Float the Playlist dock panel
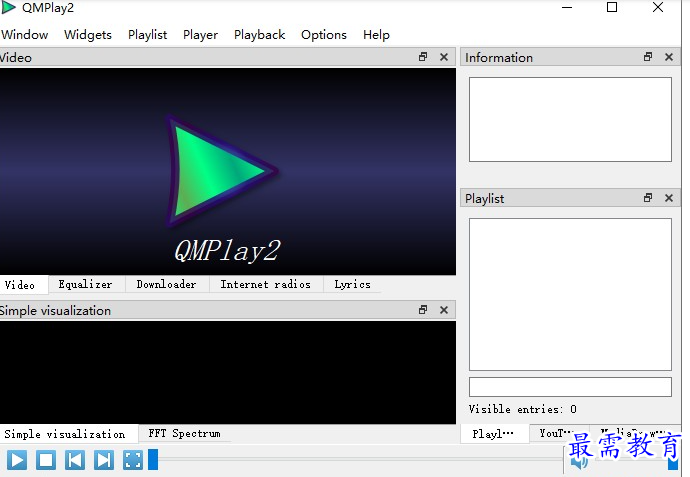This screenshot has width=690, height=477. [648, 198]
